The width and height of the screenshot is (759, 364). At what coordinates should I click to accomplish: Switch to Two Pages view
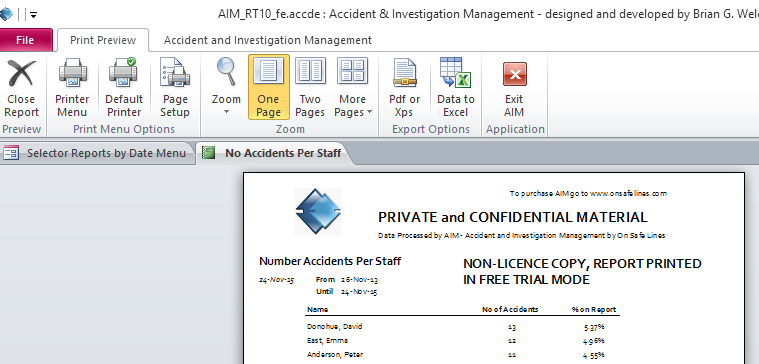click(x=310, y=87)
